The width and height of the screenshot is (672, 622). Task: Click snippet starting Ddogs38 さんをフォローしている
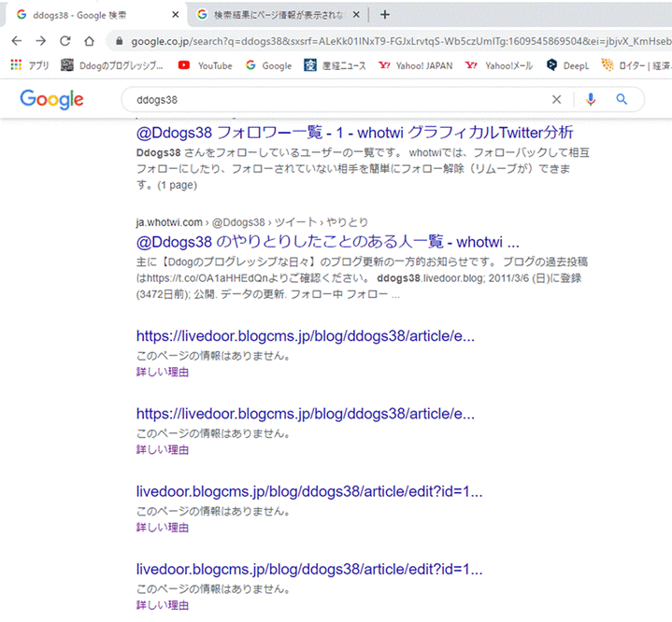pyautogui.click(x=363, y=169)
